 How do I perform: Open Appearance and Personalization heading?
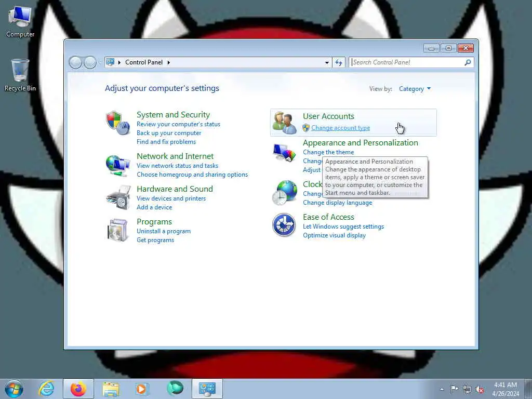tap(361, 143)
